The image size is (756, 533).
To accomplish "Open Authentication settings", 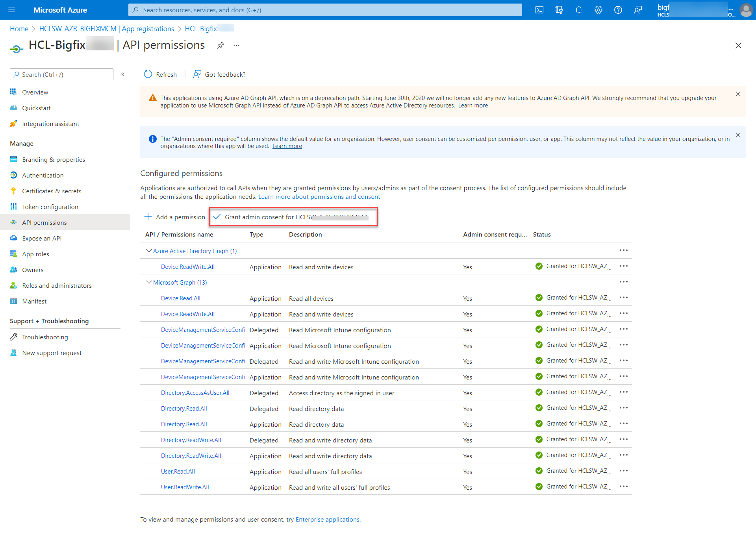I will pos(43,175).
